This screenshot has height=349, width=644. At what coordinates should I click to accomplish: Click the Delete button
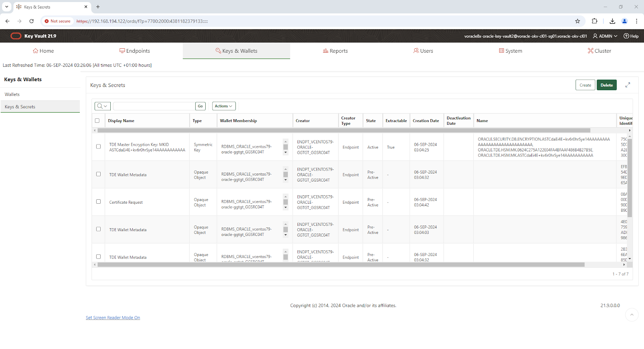[607, 85]
